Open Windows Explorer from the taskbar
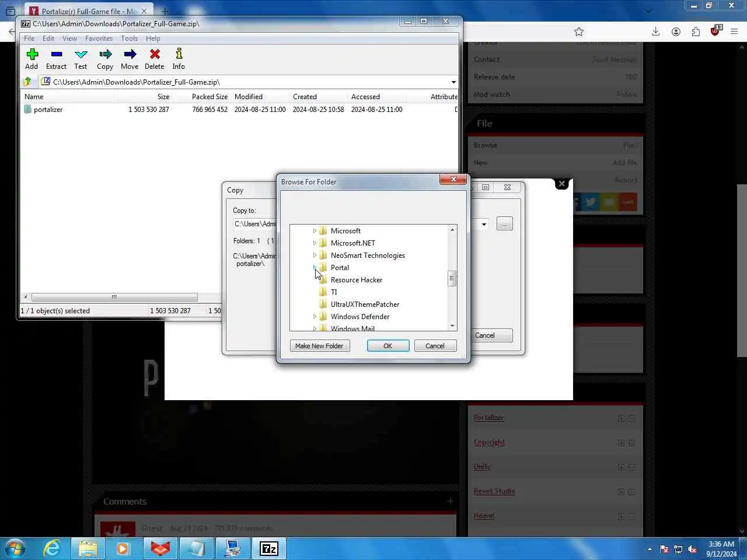This screenshot has height=560, width=747. 88,548
